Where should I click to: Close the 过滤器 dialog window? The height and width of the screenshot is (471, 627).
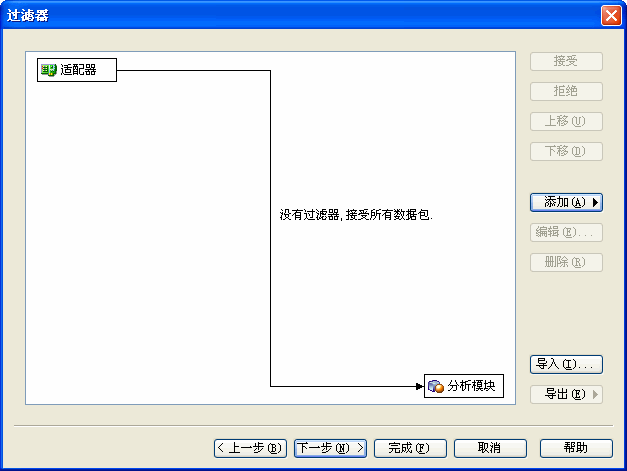611,16
